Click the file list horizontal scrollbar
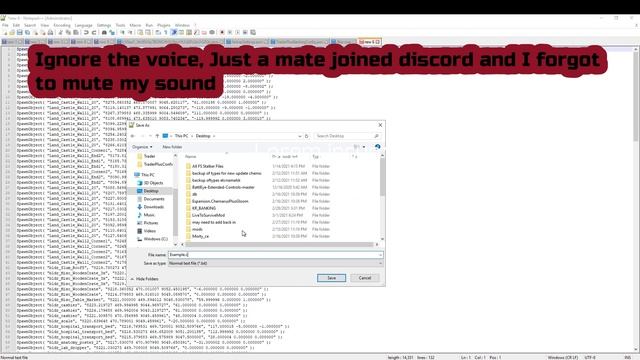 click(280, 244)
